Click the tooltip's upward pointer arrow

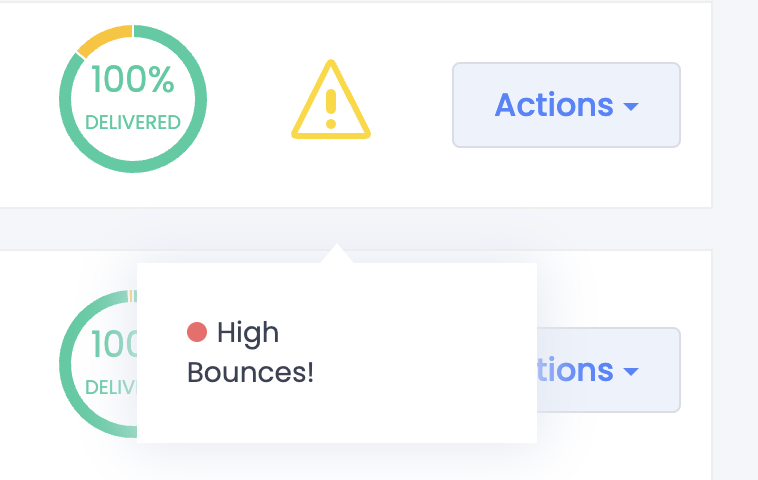(x=337, y=253)
